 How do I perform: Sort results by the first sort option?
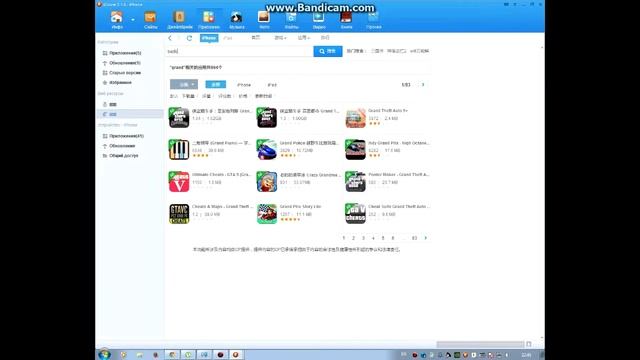(173, 96)
